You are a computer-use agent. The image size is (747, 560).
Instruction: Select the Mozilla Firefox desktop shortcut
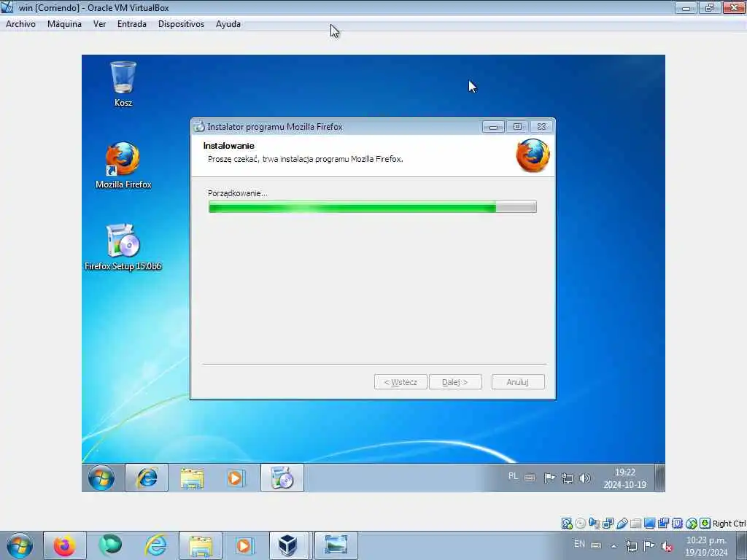point(123,166)
